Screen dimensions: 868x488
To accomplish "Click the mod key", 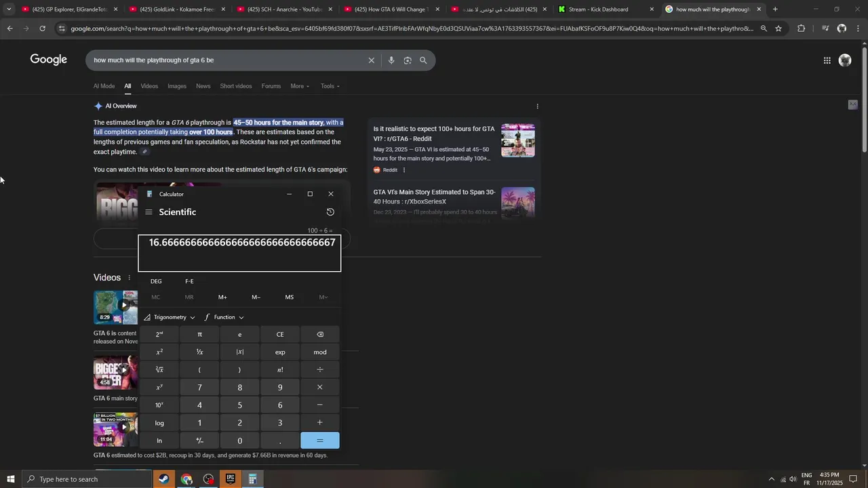I will pos(320,352).
